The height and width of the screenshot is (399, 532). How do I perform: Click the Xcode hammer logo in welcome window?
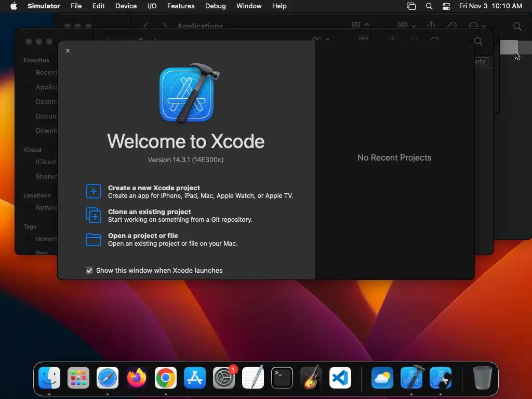pos(189,94)
